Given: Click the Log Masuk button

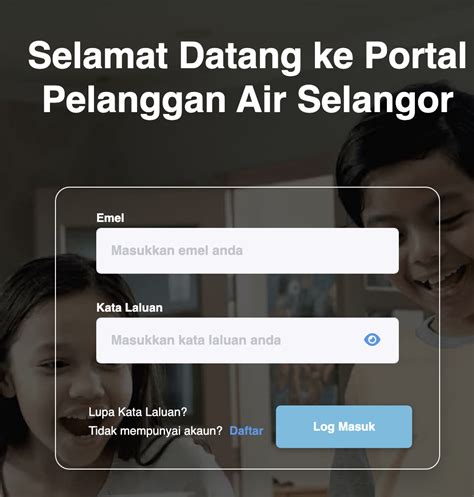Looking at the screenshot, I should [x=344, y=427].
